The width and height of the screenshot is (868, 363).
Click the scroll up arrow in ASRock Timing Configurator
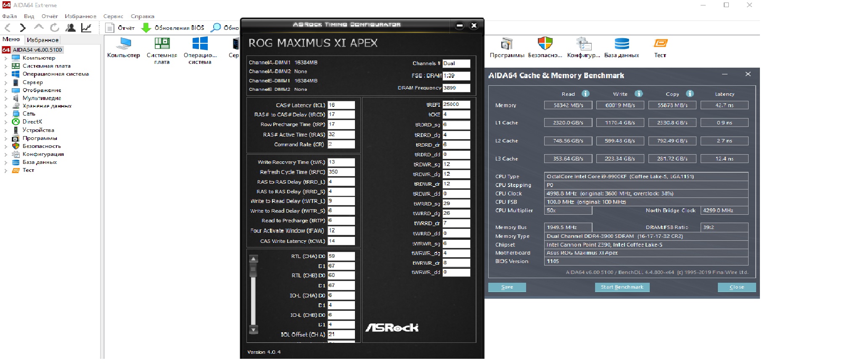(x=253, y=259)
